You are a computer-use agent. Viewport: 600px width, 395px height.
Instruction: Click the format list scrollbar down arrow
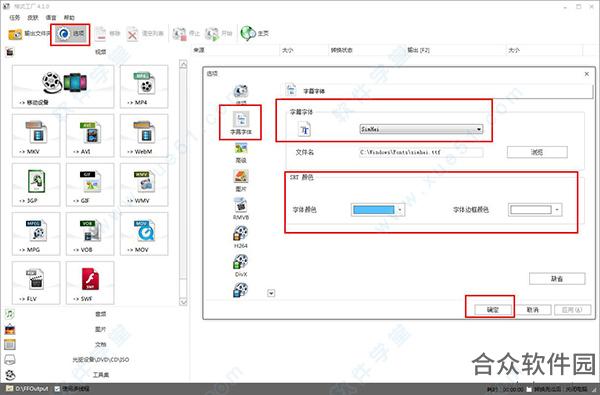(x=183, y=302)
